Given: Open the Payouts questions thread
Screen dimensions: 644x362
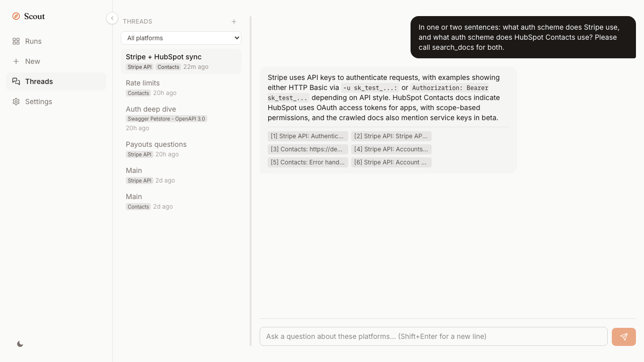Looking at the screenshot, I should 181,149.
